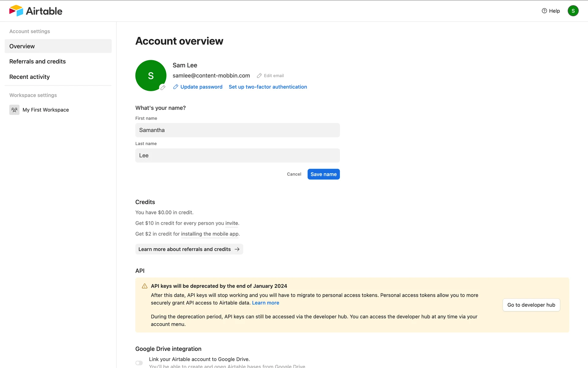Click the Edit email pencil icon
The height and width of the screenshot is (368, 588).
point(259,76)
